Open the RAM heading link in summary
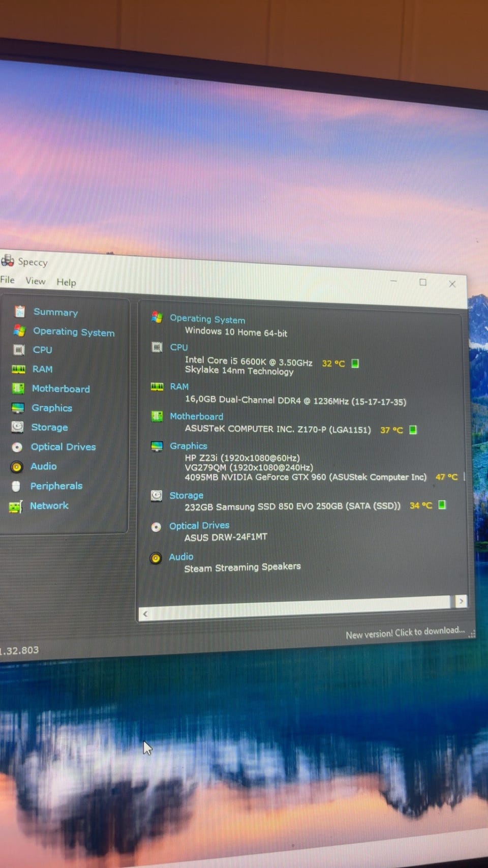This screenshot has width=488, height=868. coord(179,386)
